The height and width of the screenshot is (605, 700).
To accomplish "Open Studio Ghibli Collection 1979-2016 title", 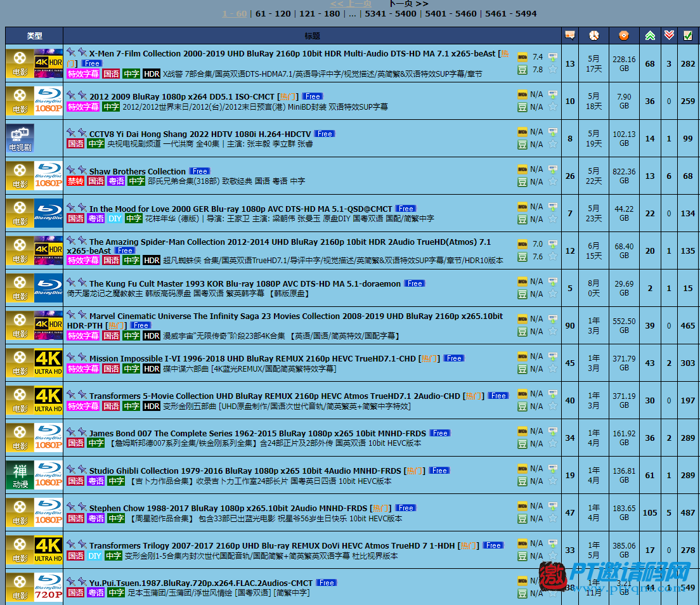I will (245, 471).
